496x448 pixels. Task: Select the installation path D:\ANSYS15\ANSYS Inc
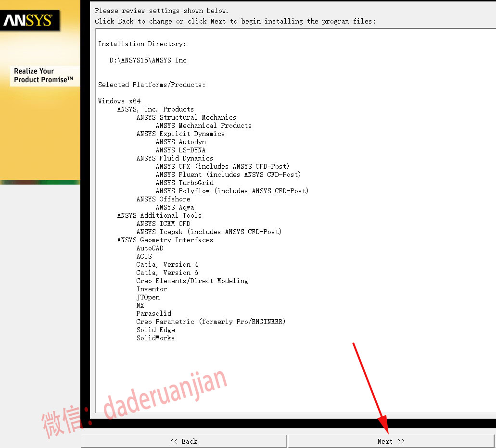148,60
